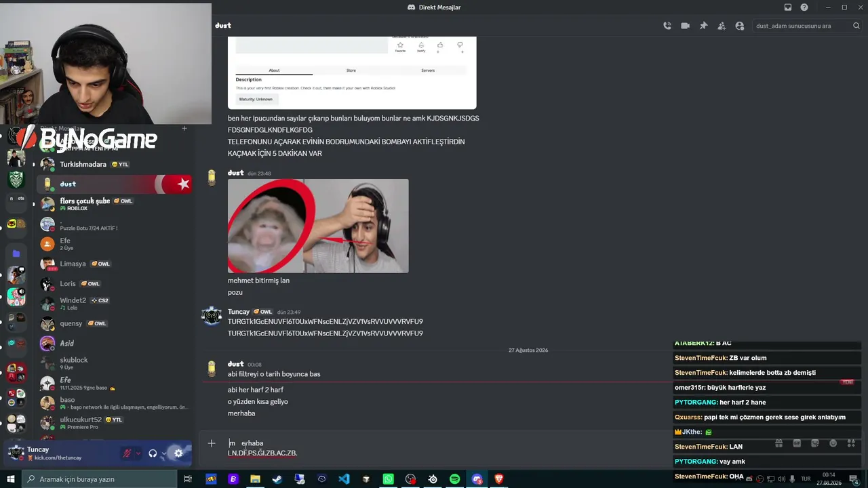Open the flors çocuk şube group chat

point(115,204)
